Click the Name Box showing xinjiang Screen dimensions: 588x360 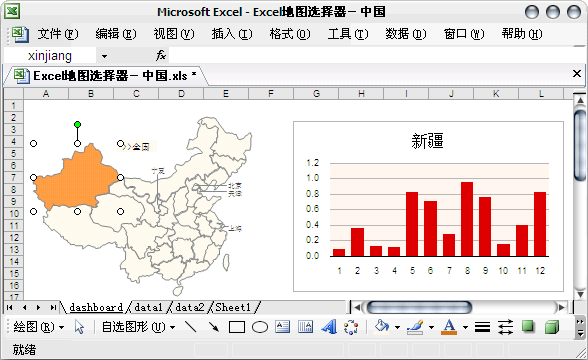(50, 56)
